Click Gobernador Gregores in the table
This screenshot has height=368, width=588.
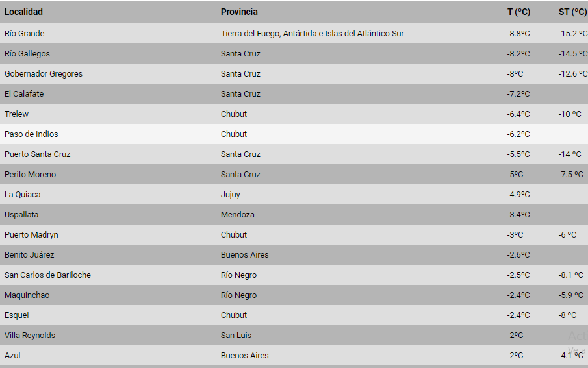pyautogui.click(x=44, y=73)
